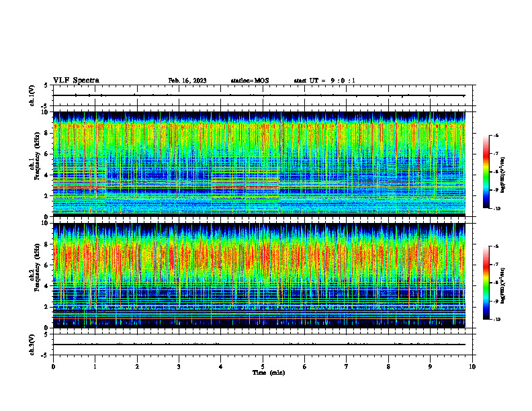The height and width of the screenshot is (411, 532).
Task: Click the '1' tick on time axis
Action: pos(95,367)
